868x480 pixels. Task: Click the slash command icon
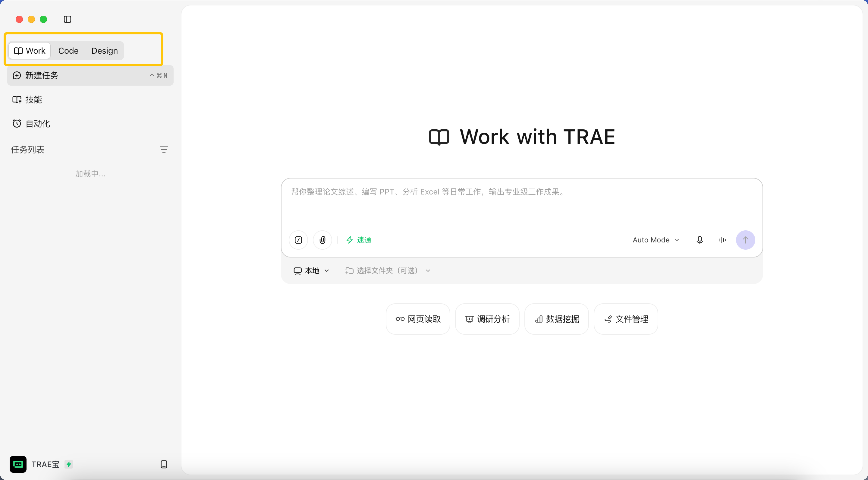pyautogui.click(x=298, y=240)
